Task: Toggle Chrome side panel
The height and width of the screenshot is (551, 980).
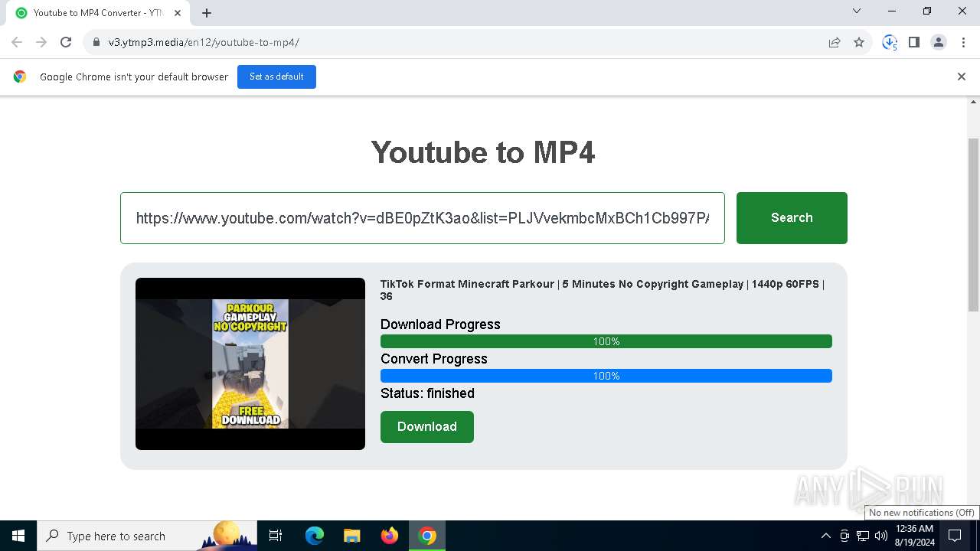Action: coord(914,42)
